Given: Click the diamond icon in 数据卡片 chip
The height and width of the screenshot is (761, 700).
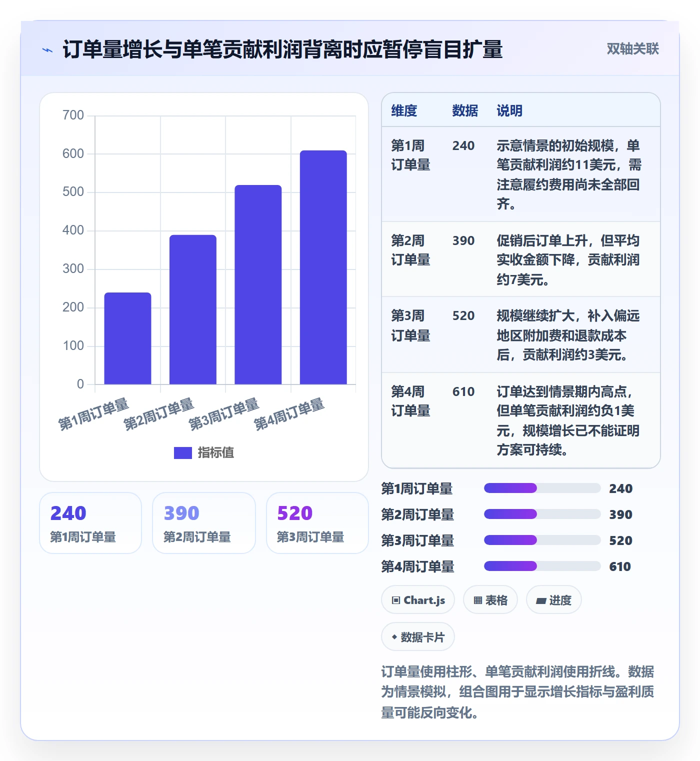Looking at the screenshot, I should click(x=394, y=637).
